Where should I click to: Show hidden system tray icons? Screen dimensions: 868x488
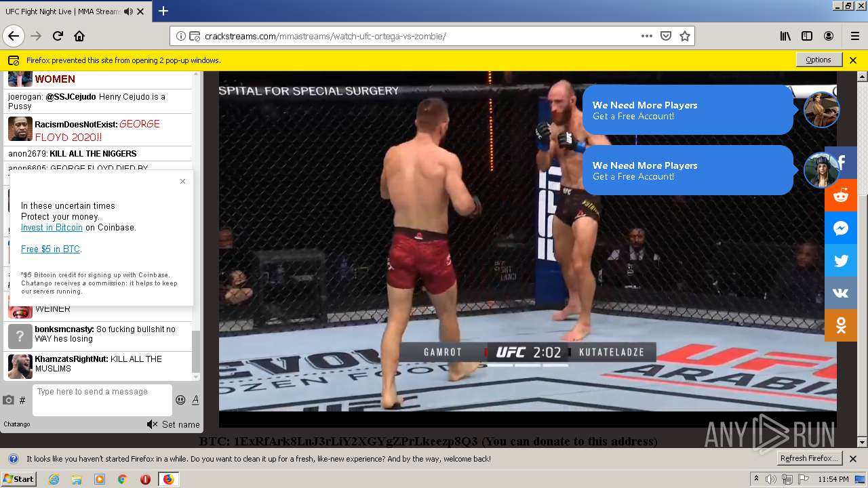pyautogui.click(x=756, y=479)
